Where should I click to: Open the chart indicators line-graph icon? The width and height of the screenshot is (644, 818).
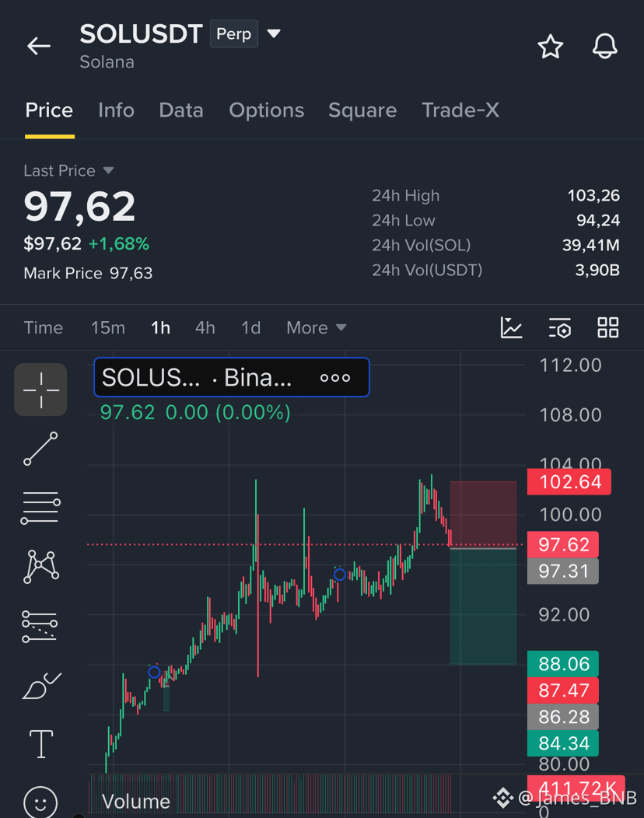(x=512, y=327)
